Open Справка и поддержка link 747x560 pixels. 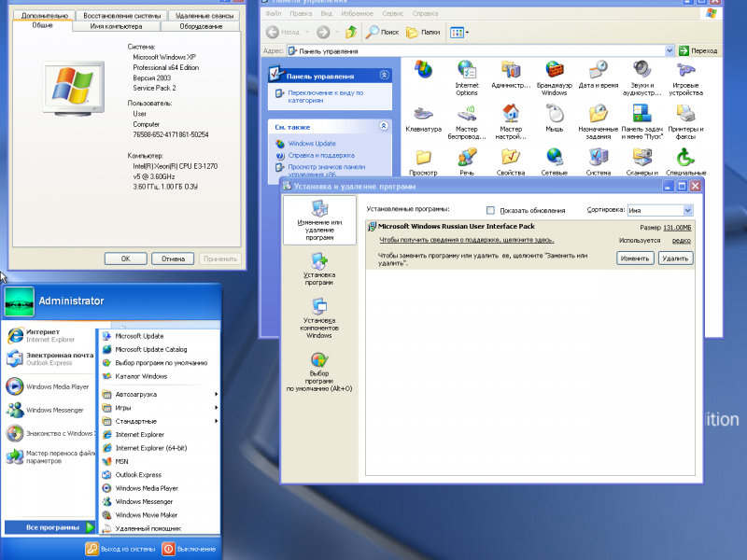pyautogui.click(x=321, y=155)
